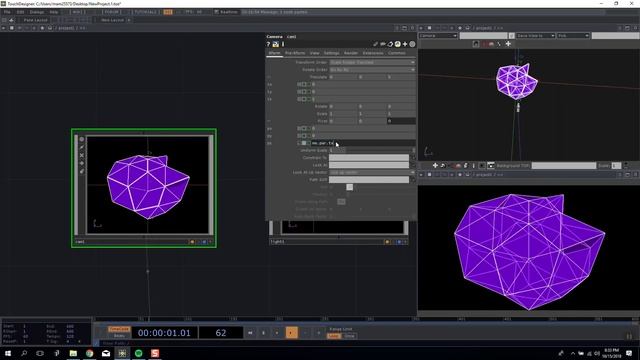
Task: Switch to Pre-Xform parameter tab
Action: click(x=295, y=53)
